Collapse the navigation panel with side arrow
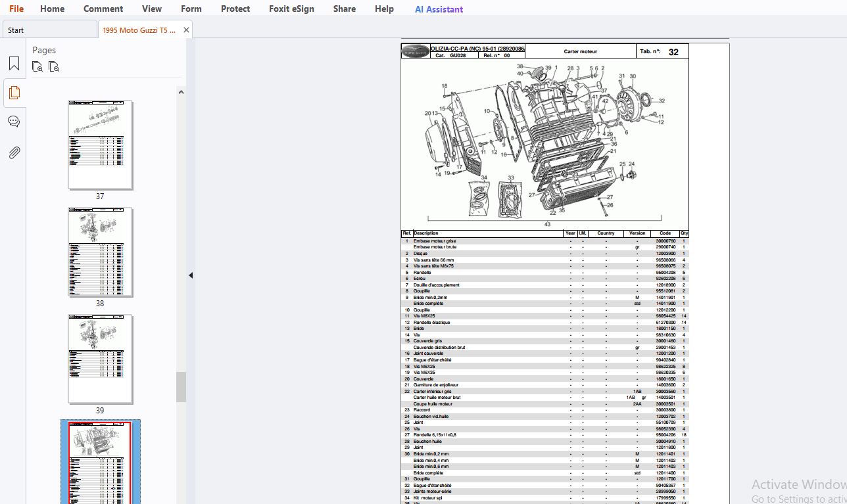Screen dimensions: 847x504 click(x=191, y=275)
